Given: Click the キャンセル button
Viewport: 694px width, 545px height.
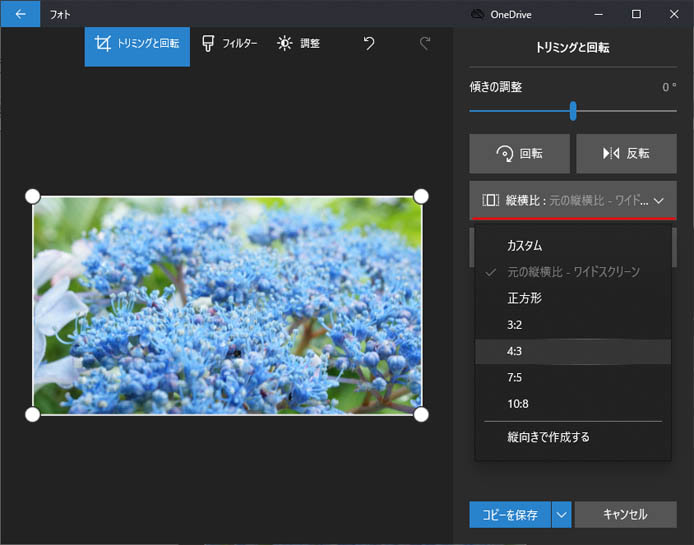Looking at the screenshot, I should pos(625,514).
